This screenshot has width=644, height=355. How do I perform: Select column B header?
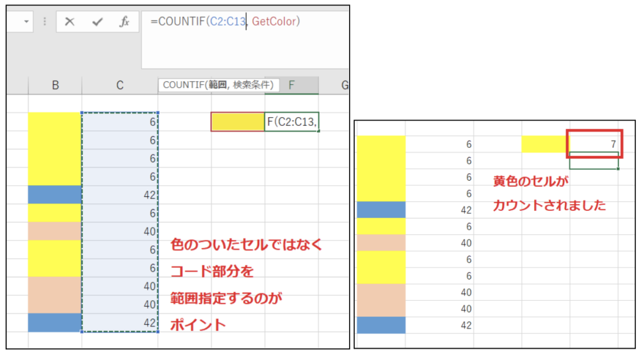(55, 85)
